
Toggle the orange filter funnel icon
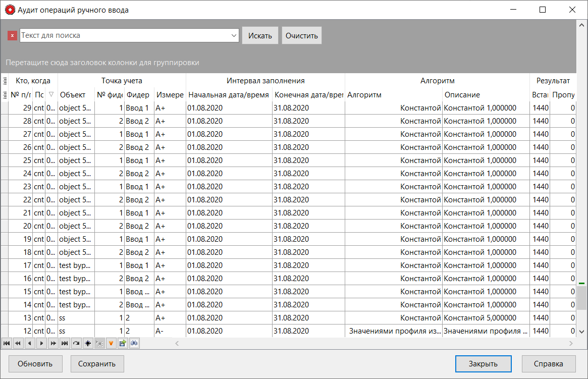click(x=112, y=343)
